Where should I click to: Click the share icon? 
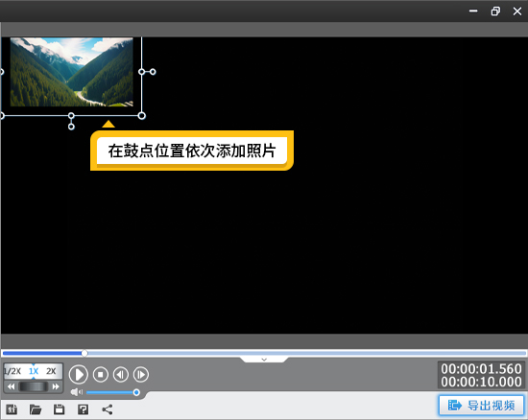point(108,409)
